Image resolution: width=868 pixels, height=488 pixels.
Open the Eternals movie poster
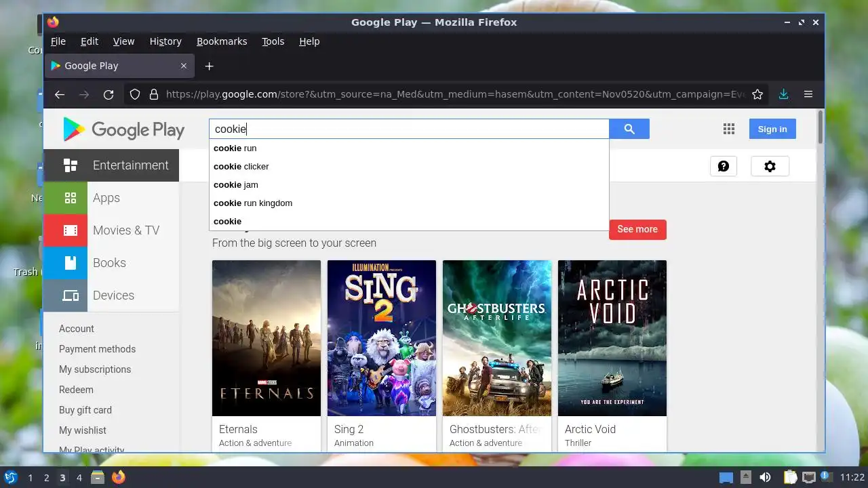pos(267,338)
